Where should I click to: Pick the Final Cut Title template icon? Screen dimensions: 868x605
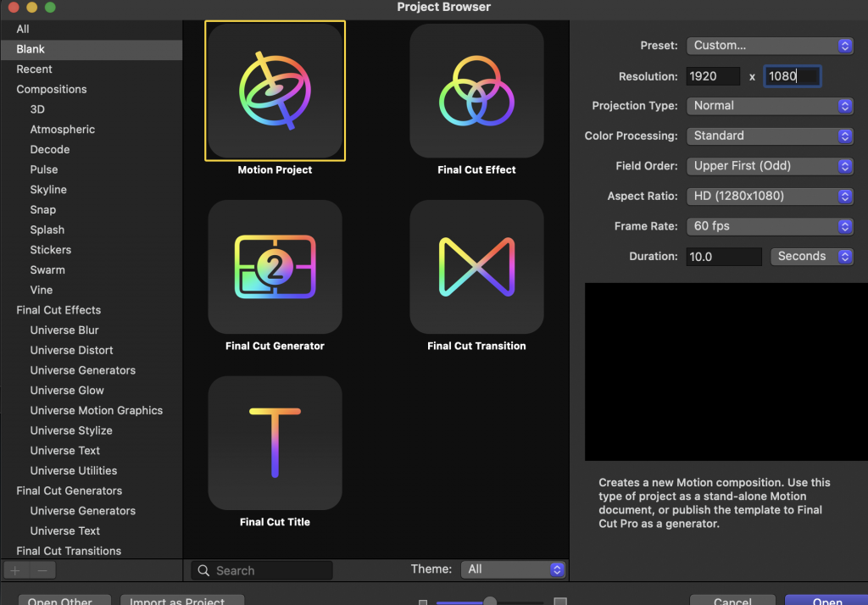(x=275, y=443)
